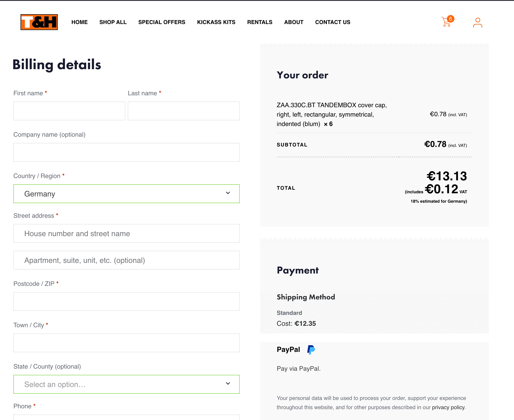Screen dimensions: 514x420
Task: Expand the State / County option selector
Action: 126,384
